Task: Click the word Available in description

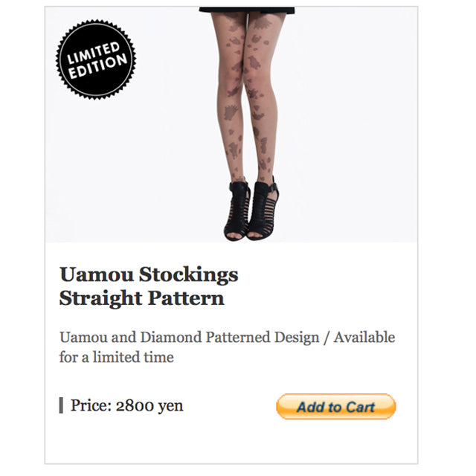Action: pos(364,337)
